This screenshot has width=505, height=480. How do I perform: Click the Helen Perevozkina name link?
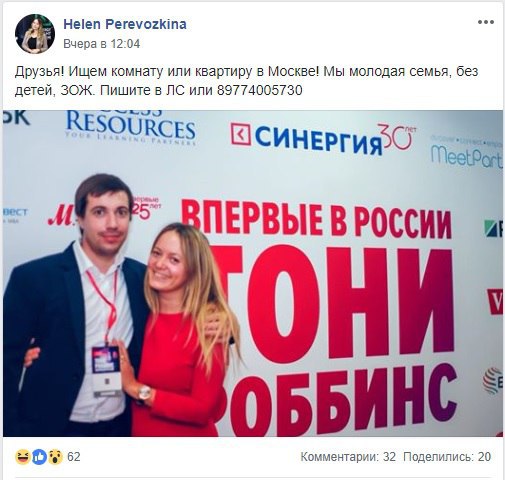125,24
